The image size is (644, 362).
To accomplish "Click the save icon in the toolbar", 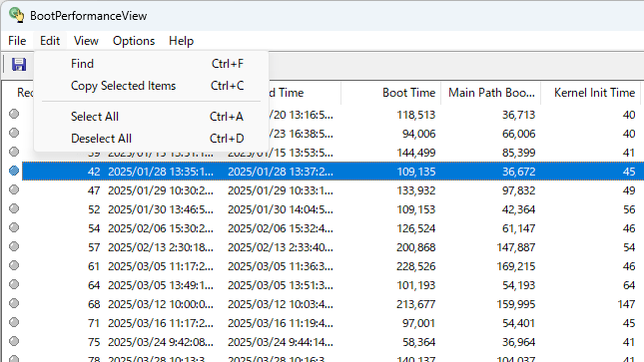I will tap(19, 65).
